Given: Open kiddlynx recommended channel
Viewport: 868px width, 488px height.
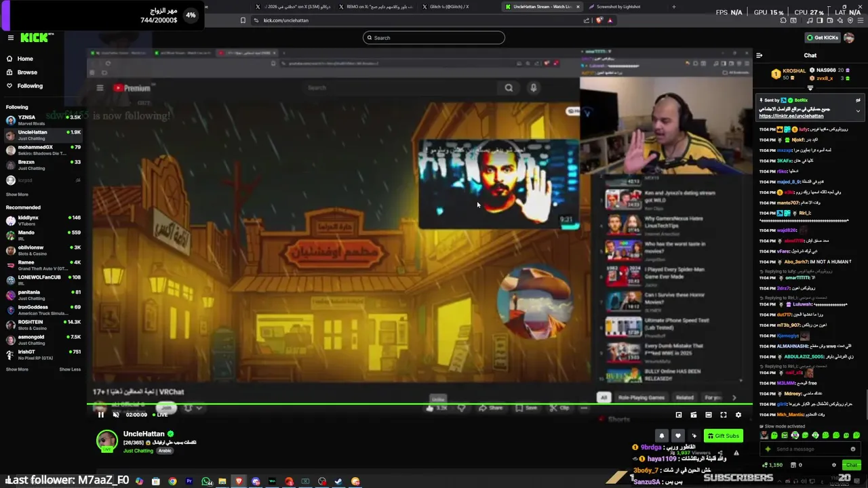Looking at the screenshot, I should pos(42,220).
